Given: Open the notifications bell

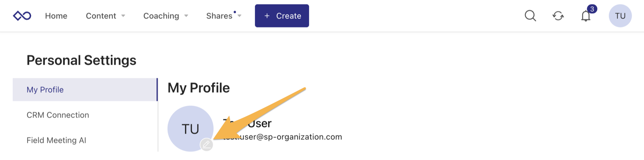Looking at the screenshot, I should (586, 17).
